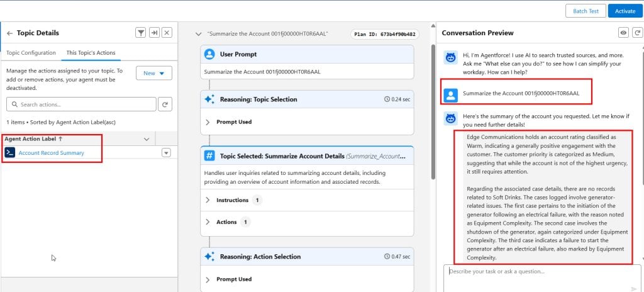Go back using Topic Details arrow
The width and height of the screenshot is (644, 292).
(x=10, y=33)
